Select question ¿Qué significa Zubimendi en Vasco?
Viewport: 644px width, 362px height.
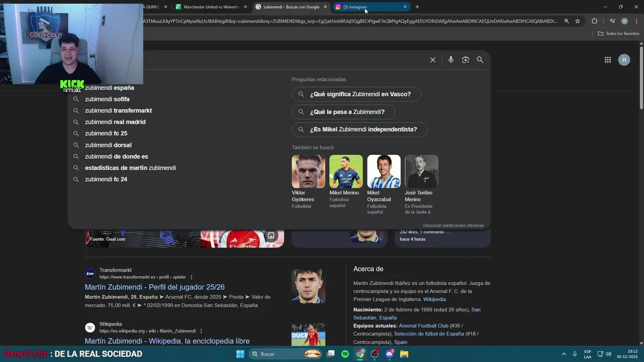356,94
